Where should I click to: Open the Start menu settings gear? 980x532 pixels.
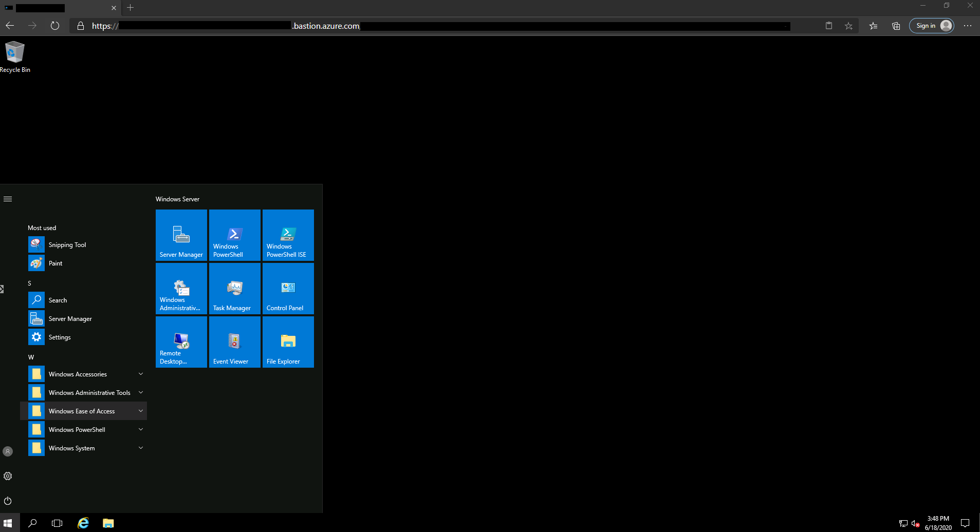pyautogui.click(x=8, y=476)
